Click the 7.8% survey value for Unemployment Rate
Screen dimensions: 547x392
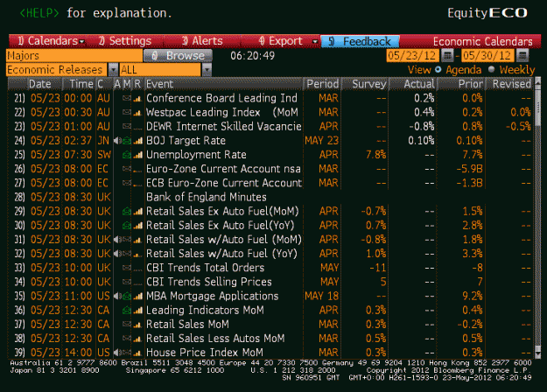pyautogui.click(x=375, y=155)
